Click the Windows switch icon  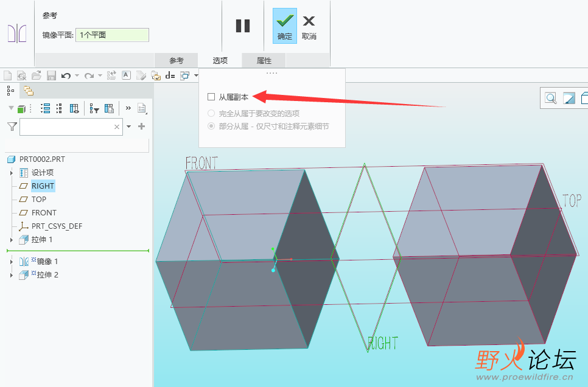[x=185, y=75]
